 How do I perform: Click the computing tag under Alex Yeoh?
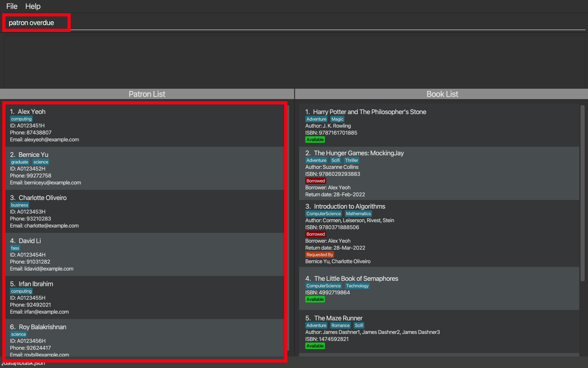(x=21, y=119)
